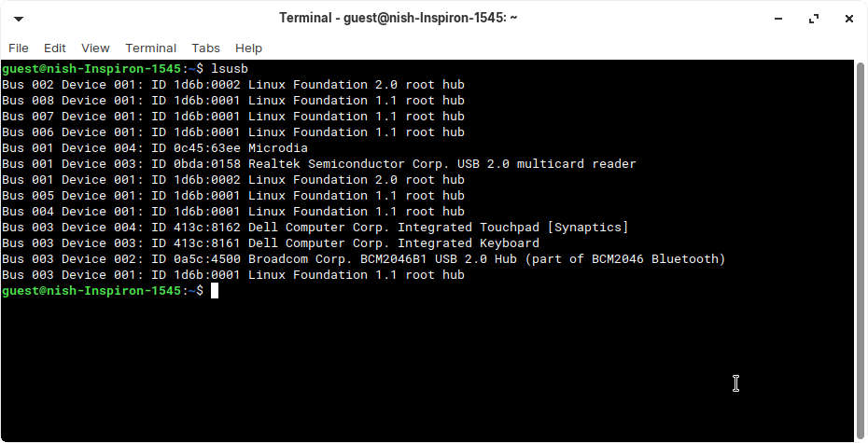Close the Terminal window

pyautogui.click(x=849, y=19)
